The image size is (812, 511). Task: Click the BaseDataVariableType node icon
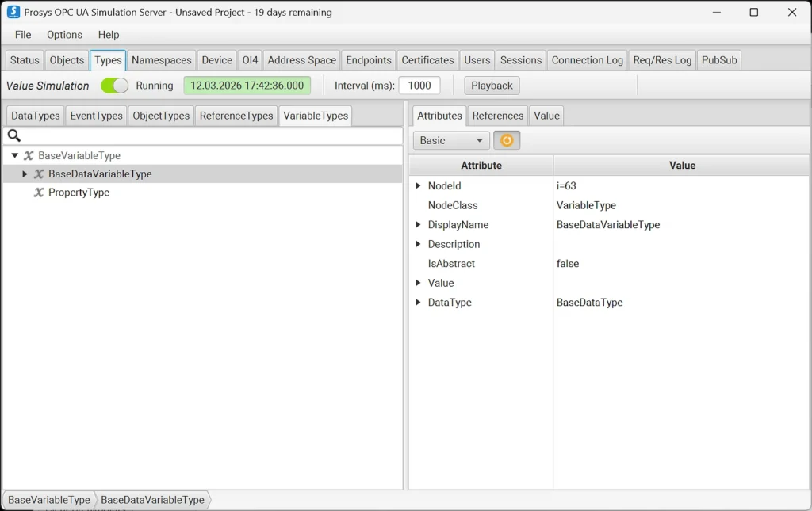tap(39, 174)
